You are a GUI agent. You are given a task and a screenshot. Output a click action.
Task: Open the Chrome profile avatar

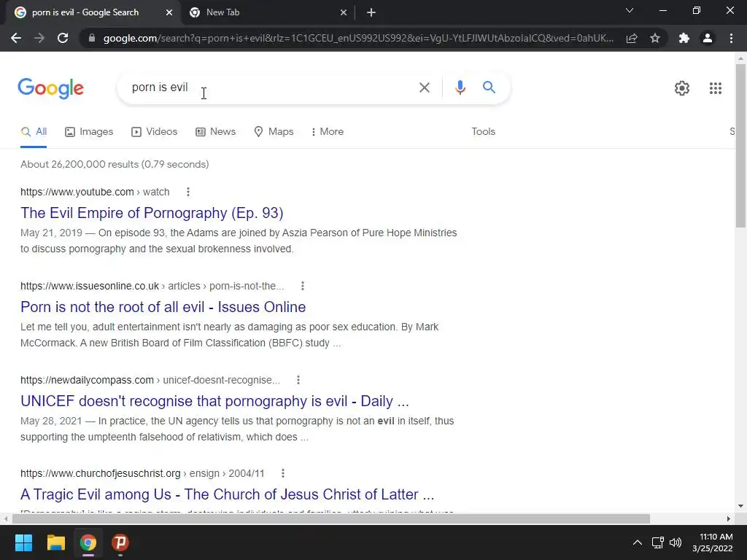[708, 38]
